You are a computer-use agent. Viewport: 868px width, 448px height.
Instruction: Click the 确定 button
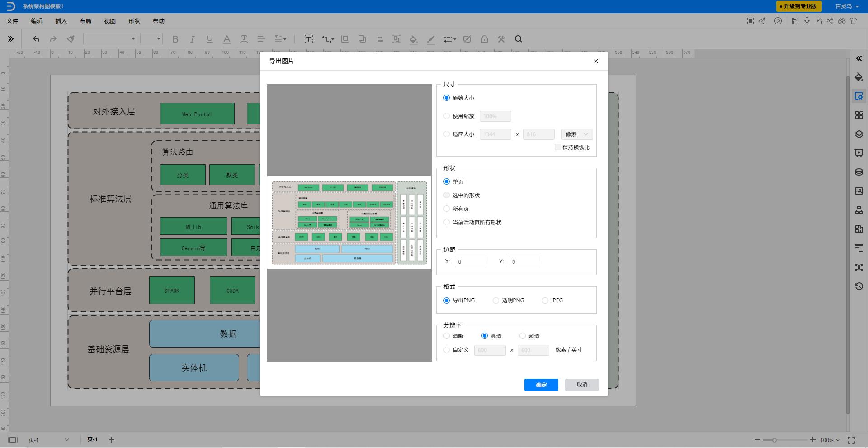pos(541,385)
